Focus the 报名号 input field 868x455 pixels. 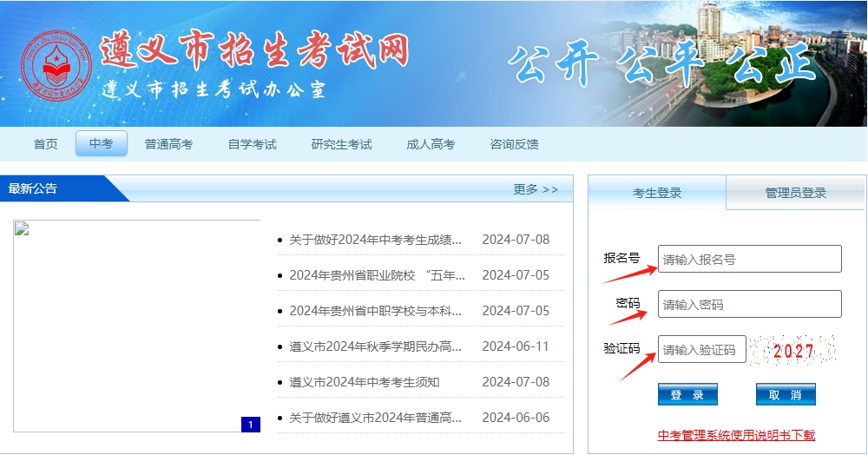pyautogui.click(x=749, y=259)
